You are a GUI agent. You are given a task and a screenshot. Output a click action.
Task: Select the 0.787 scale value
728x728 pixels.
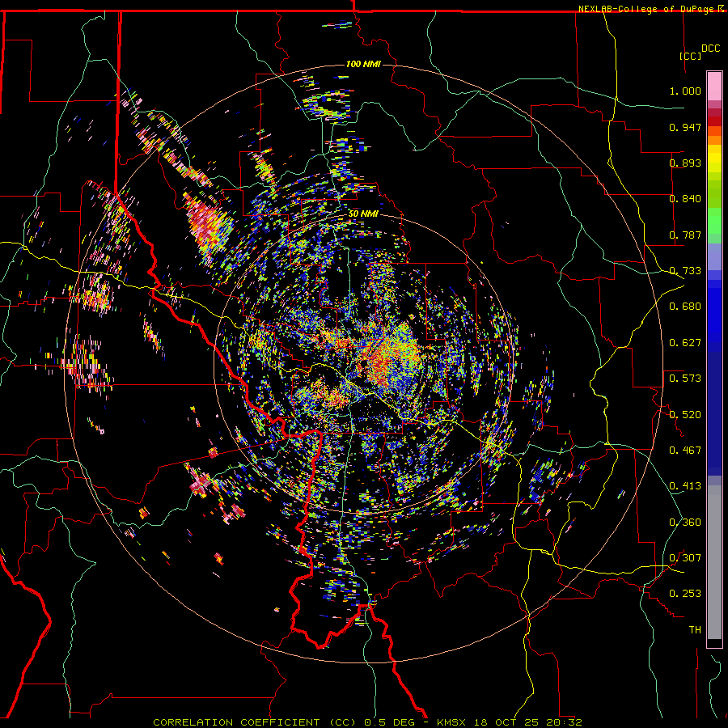click(685, 235)
